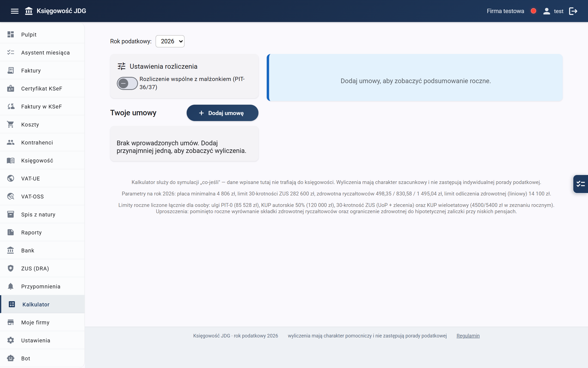Click the Dodaj umowę button
588x368 pixels.
[x=222, y=113]
